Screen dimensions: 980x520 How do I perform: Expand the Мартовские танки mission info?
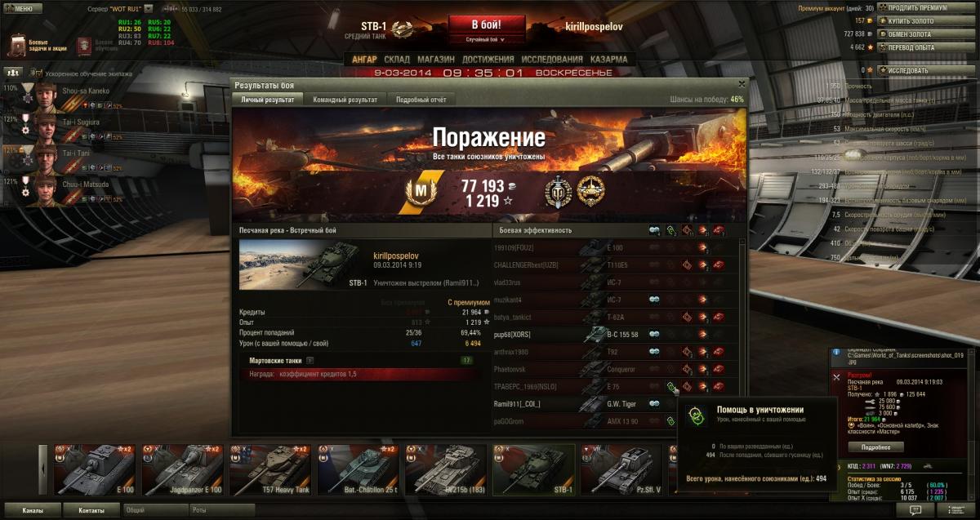[x=310, y=360]
